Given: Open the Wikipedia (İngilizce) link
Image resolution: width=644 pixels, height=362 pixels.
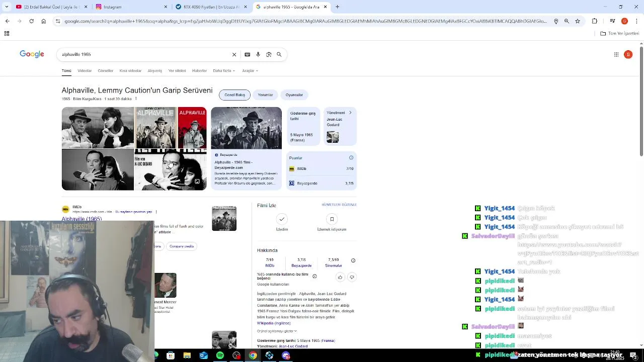Looking at the screenshot, I should (x=274, y=323).
